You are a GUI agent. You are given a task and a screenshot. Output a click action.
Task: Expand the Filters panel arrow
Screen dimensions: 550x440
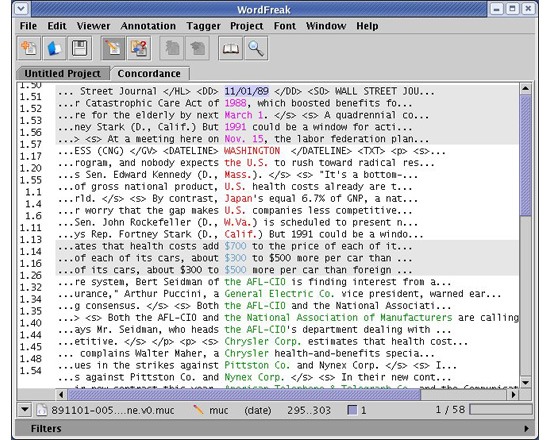526,428
